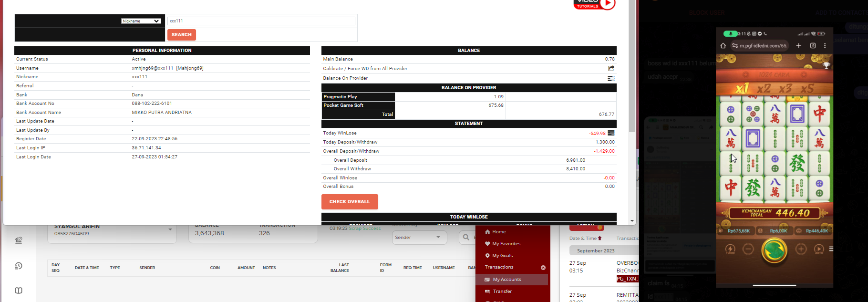This screenshot has height=302, width=868.
Task: Click the green spin button in the game
Action: pos(774,250)
